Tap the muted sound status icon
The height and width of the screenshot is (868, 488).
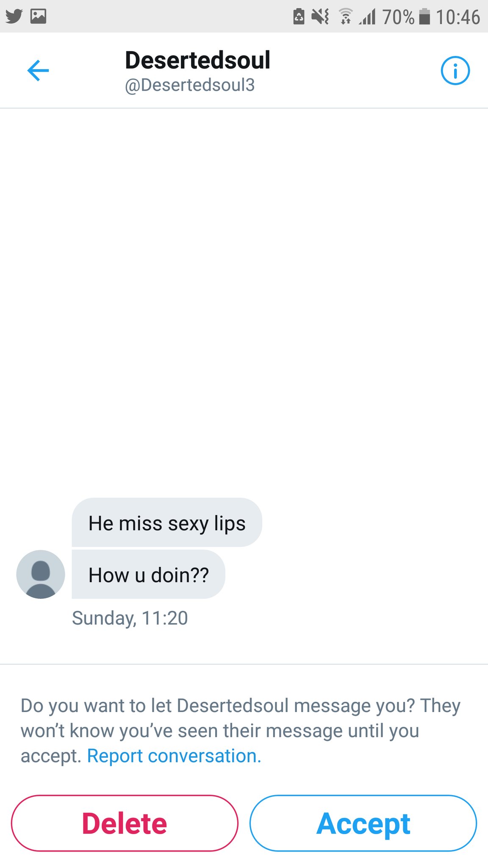tap(320, 17)
